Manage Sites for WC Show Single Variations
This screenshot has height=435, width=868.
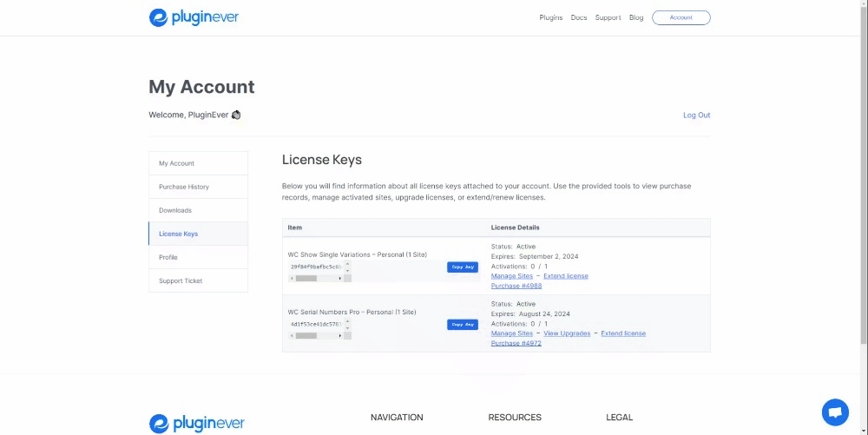[512, 276]
